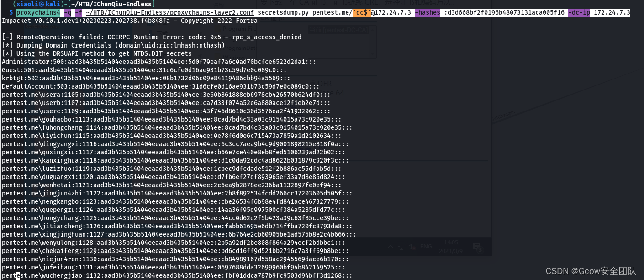Viewport: 644px width, 280px height.
Task: Click the jingjun4zhi:1122 hash line
Action: [x=177, y=193]
